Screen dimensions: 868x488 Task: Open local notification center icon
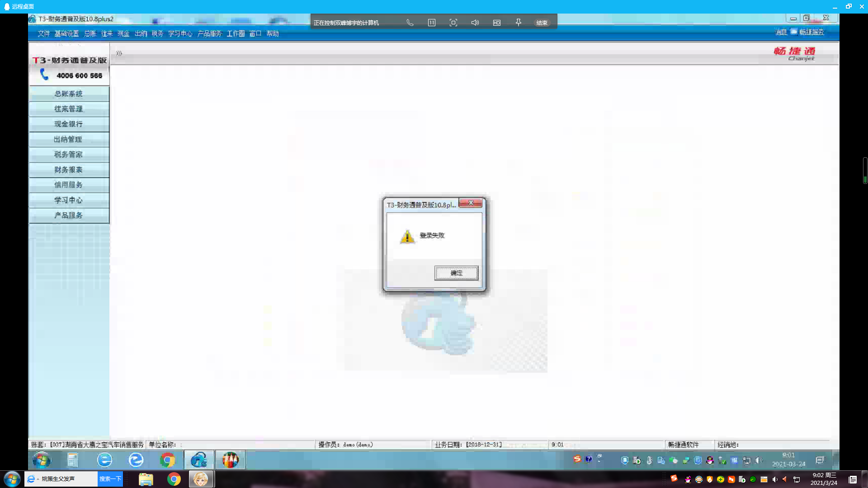(853, 479)
